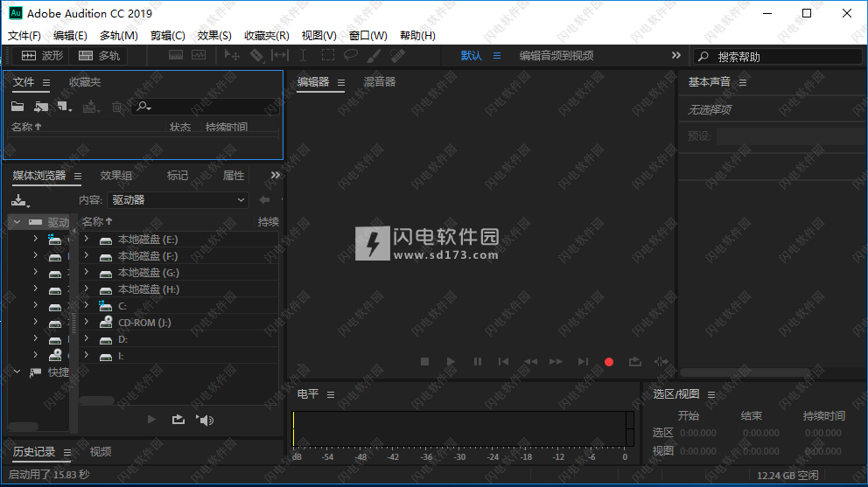The width and height of the screenshot is (868, 487).
Task: Open the 窗口(W) menu
Action: 368,36
